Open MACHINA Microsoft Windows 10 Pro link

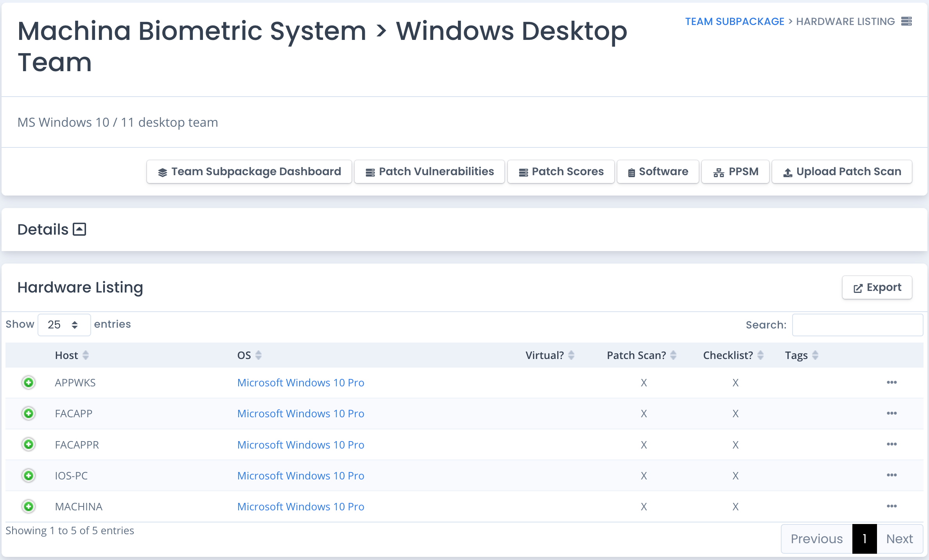coord(301,506)
